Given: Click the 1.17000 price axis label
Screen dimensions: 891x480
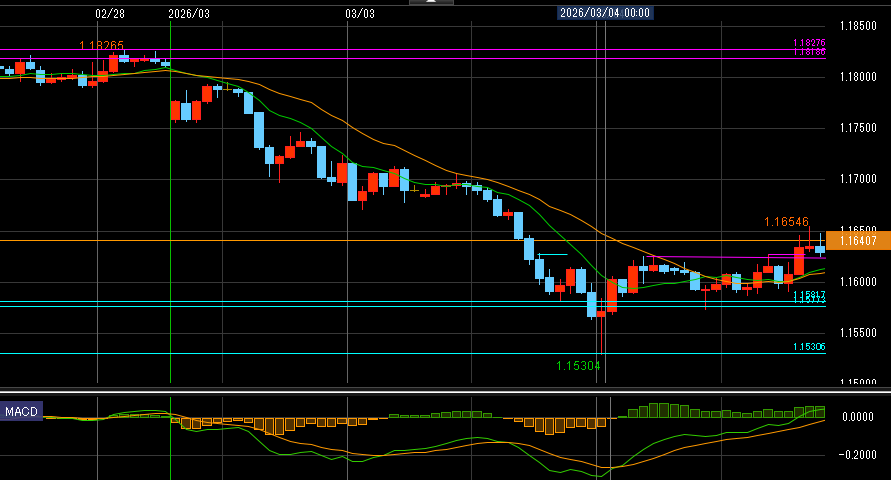Looking at the screenshot, I should coord(858,179).
